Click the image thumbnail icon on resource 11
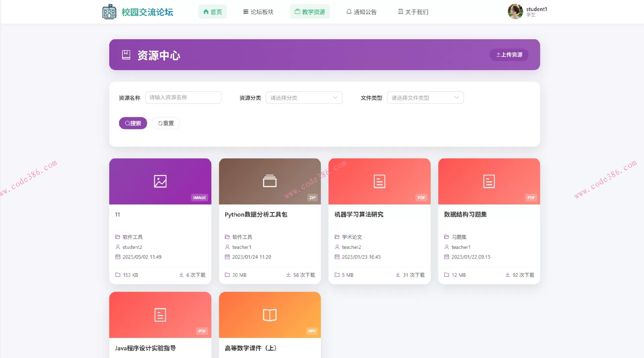Viewport: 644px width, 358px height. 160,181
